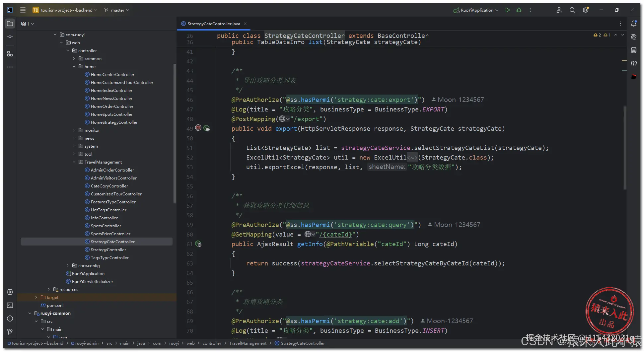Screen dimensions: 644x352
Task: Open the Notifications bell panel
Action: [x=634, y=24]
